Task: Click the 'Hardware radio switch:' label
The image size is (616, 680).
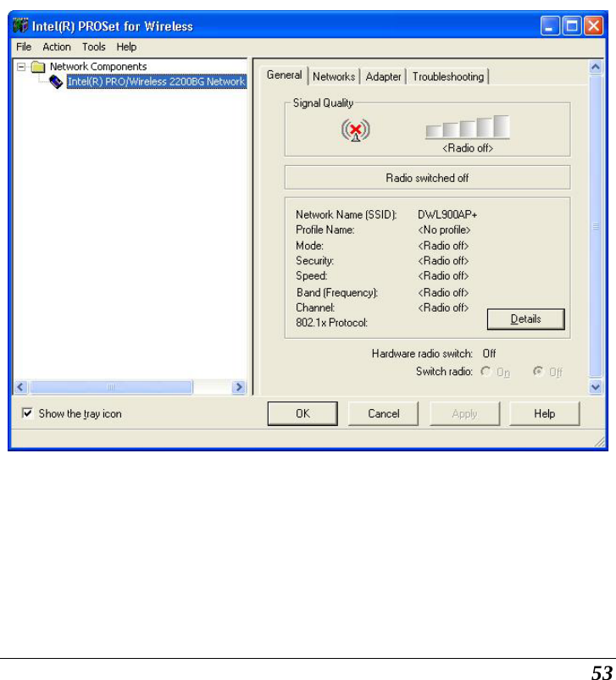Action: coord(422,354)
